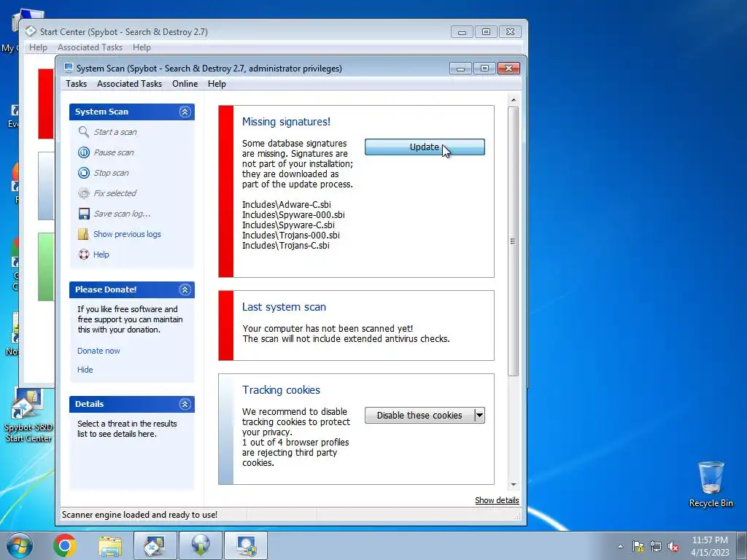Open the Help menu in System Scan
This screenshot has height=560, width=747.
click(x=217, y=84)
